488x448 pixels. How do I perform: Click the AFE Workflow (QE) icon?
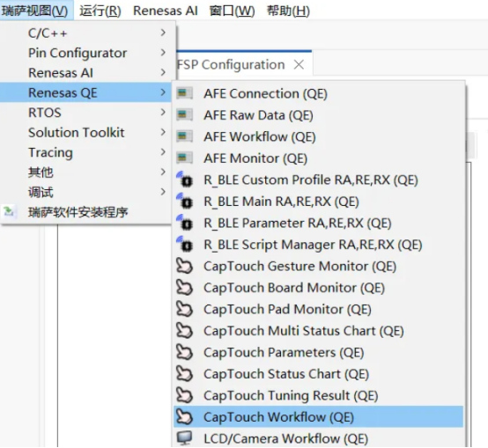tap(185, 136)
